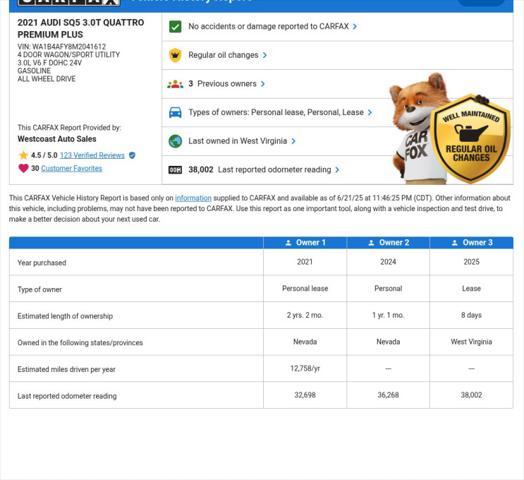Viewport: 524px width, 480px height.
Task: Click the gold crown oil changes icon
Action: click(175, 55)
